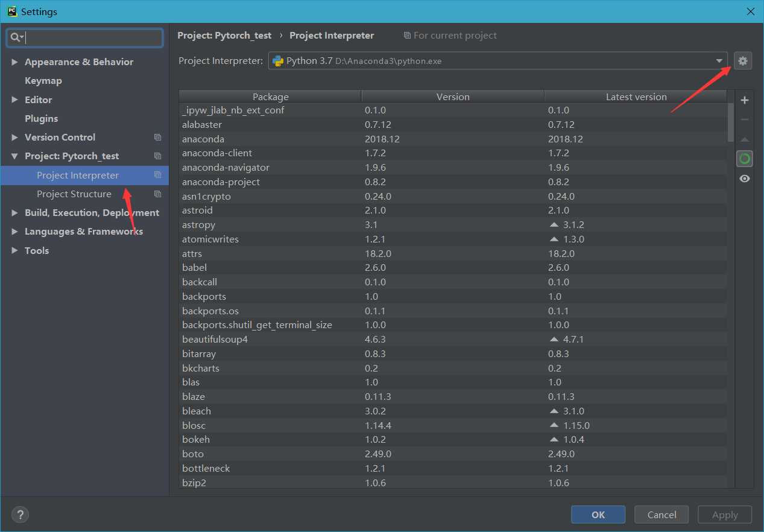Click copy icon beside Project Interpreter item
Screen dimensions: 764x532
[x=157, y=175]
